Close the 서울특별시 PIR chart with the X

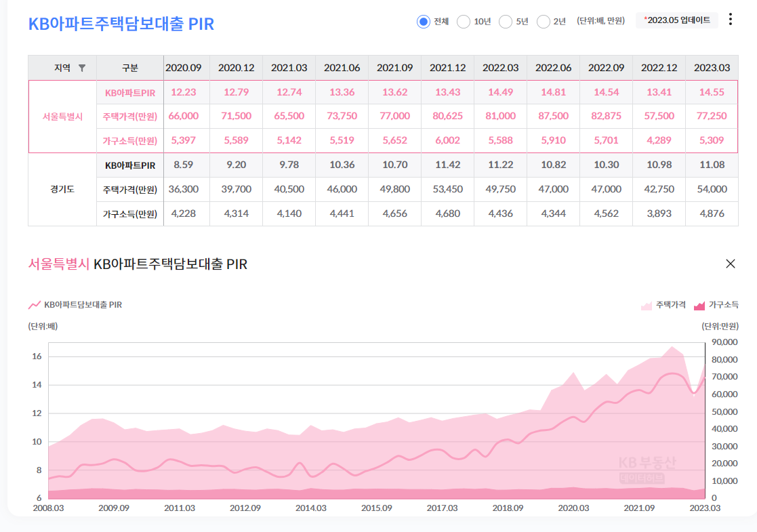pyautogui.click(x=731, y=264)
